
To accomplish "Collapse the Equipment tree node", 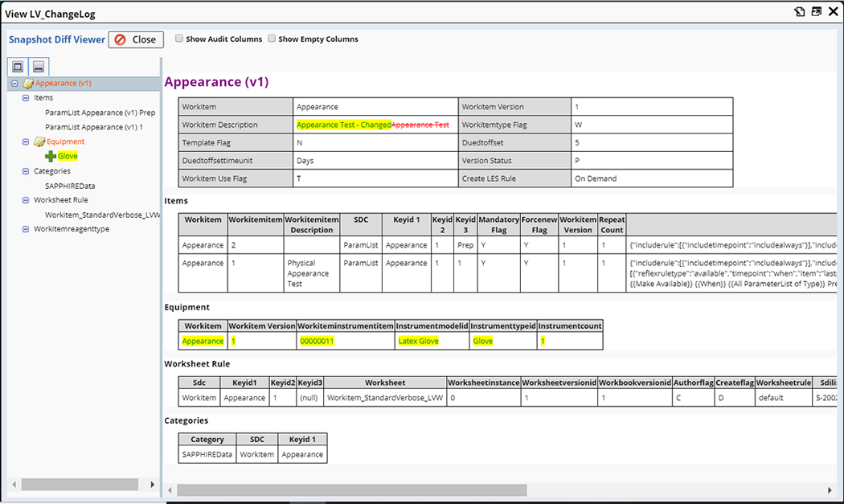I will [25, 141].
